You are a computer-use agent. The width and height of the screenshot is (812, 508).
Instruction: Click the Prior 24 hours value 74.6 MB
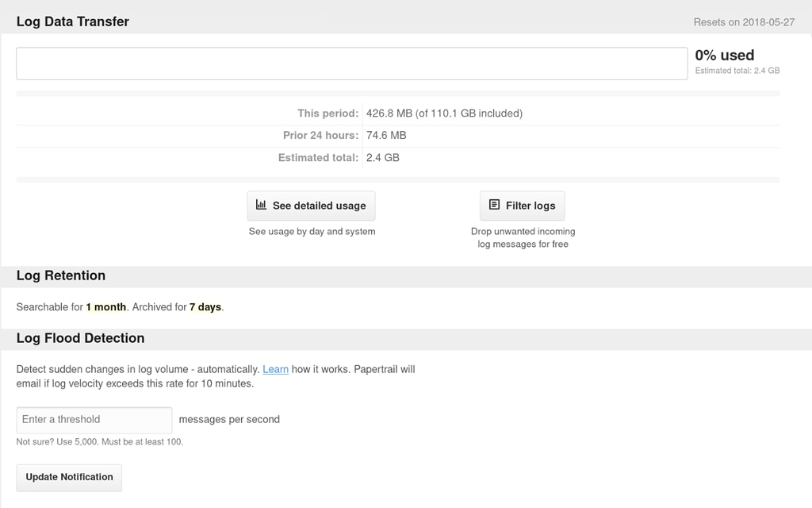coord(385,135)
